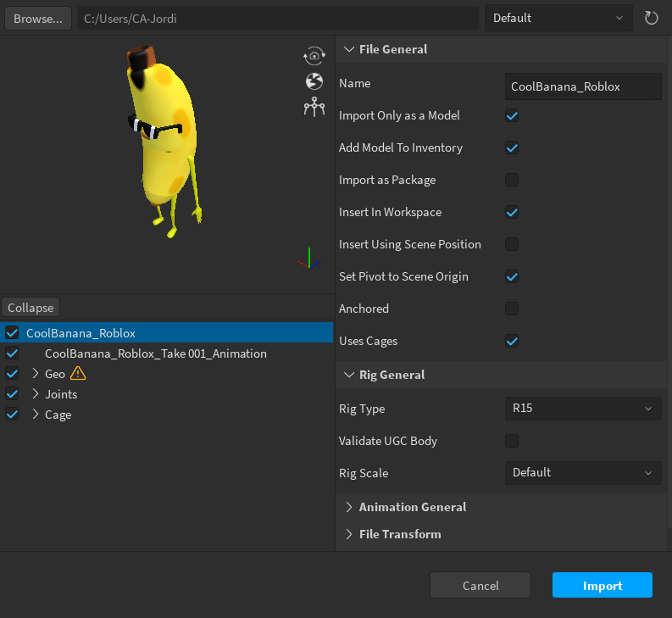The image size is (672, 618).
Task: Uncheck the Take 001 Animation checkbox
Action: coord(12,354)
